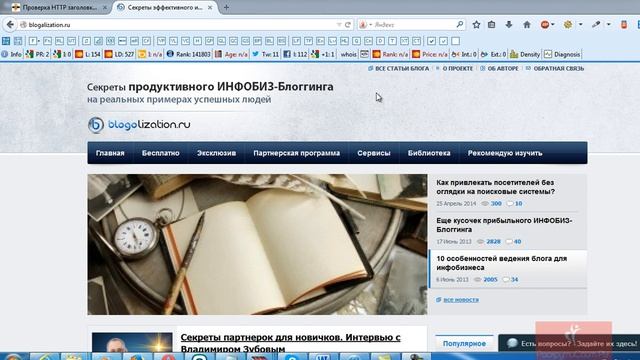Open the Главная menu item
Image resolution: width=640 pixels, height=360 pixels.
(x=110, y=153)
